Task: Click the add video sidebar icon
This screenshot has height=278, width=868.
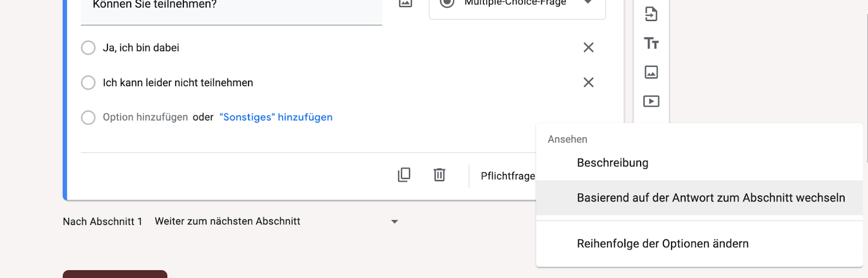Action: click(x=651, y=101)
